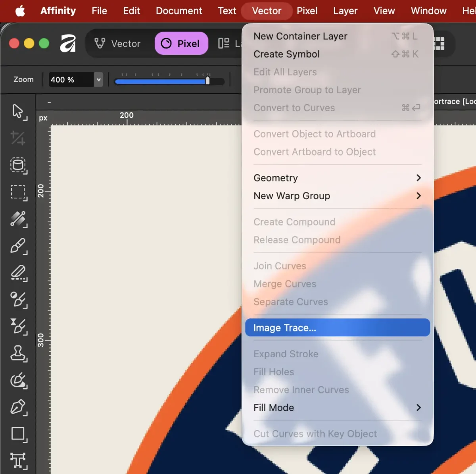
Task: Click the greyed-out tool below Move tool
Action: [x=17, y=138]
